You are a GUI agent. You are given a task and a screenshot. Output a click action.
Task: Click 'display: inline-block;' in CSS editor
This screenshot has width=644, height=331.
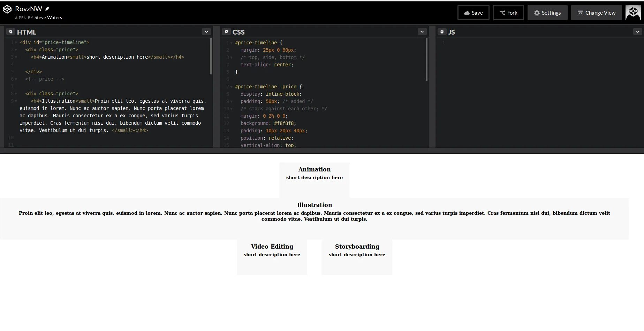coord(271,94)
